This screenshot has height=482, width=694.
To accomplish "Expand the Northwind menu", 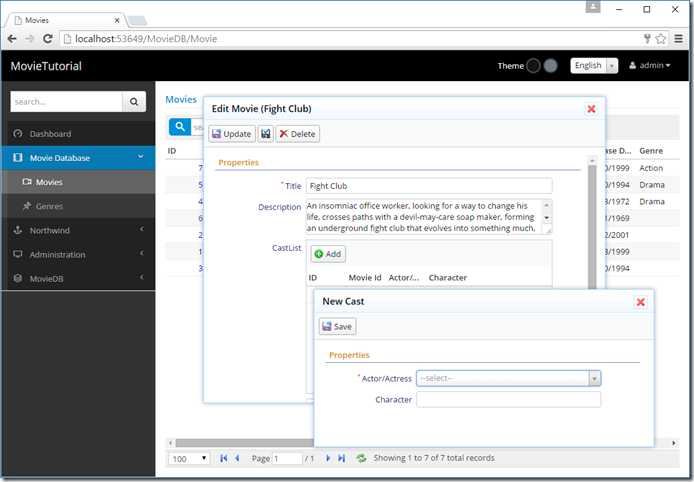I will point(78,230).
